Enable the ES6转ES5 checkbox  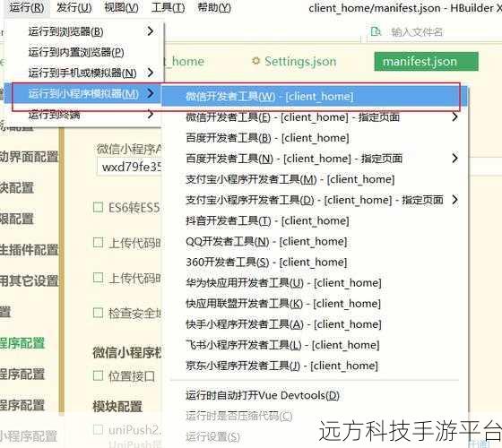98,207
